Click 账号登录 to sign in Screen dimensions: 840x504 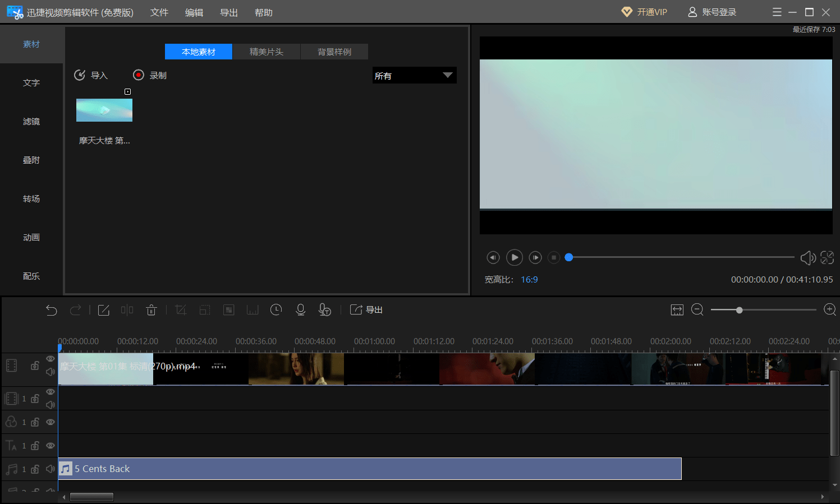(x=712, y=12)
